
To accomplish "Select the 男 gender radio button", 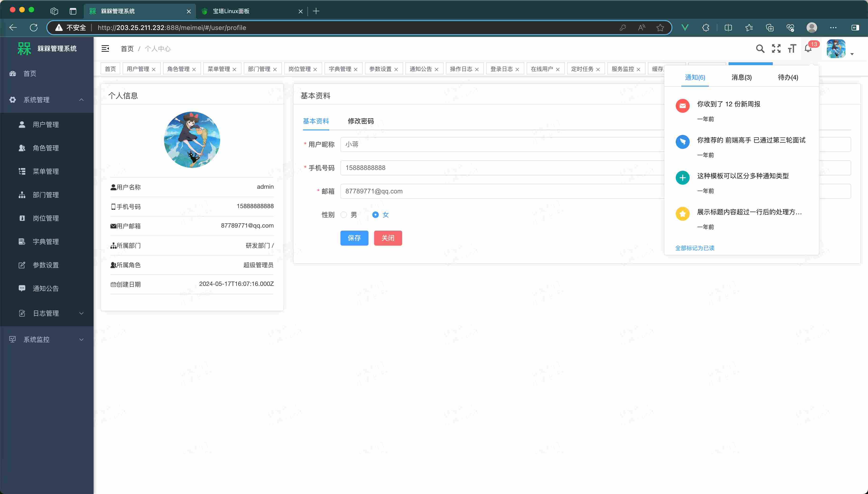I will 344,215.
